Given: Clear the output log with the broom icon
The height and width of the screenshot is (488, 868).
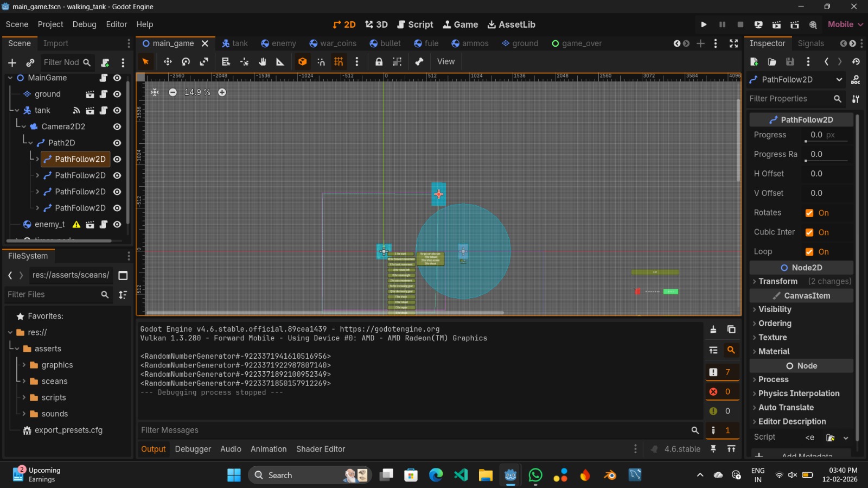Looking at the screenshot, I should click(x=713, y=329).
